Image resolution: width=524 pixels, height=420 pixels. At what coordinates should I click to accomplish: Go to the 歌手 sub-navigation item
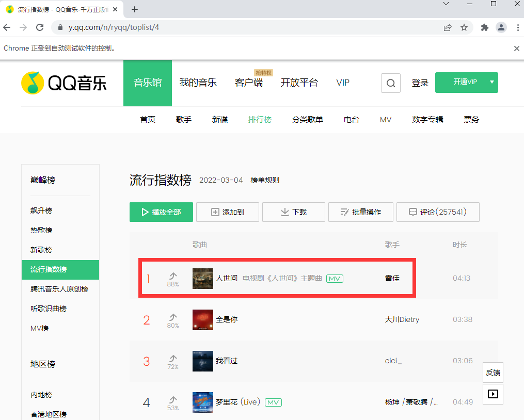[184, 120]
